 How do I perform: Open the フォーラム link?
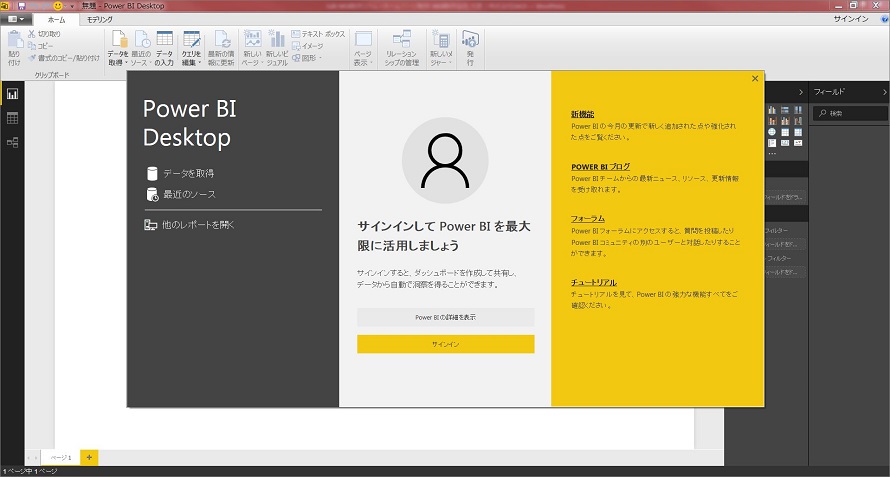pyautogui.click(x=587, y=219)
